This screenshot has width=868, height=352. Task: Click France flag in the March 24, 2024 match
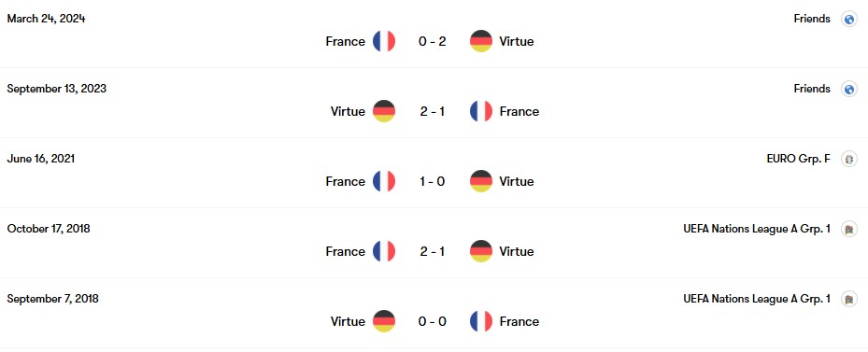tap(384, 41)
